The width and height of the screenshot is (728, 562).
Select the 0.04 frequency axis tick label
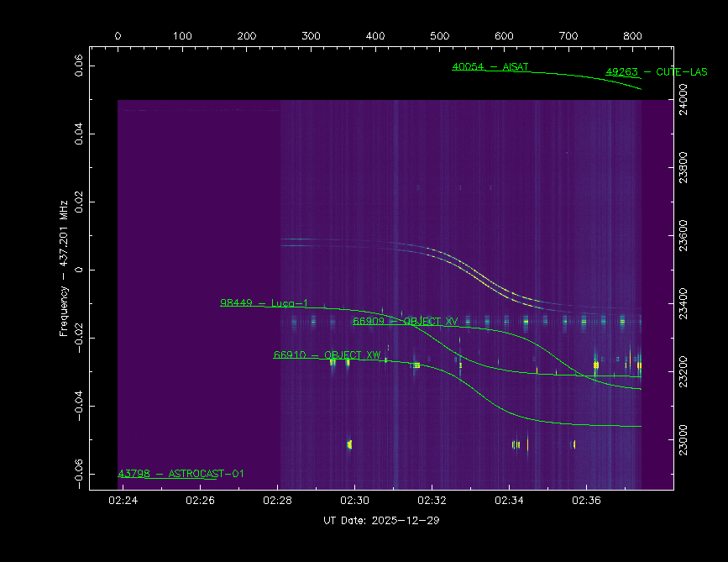[x=80, y=134]
